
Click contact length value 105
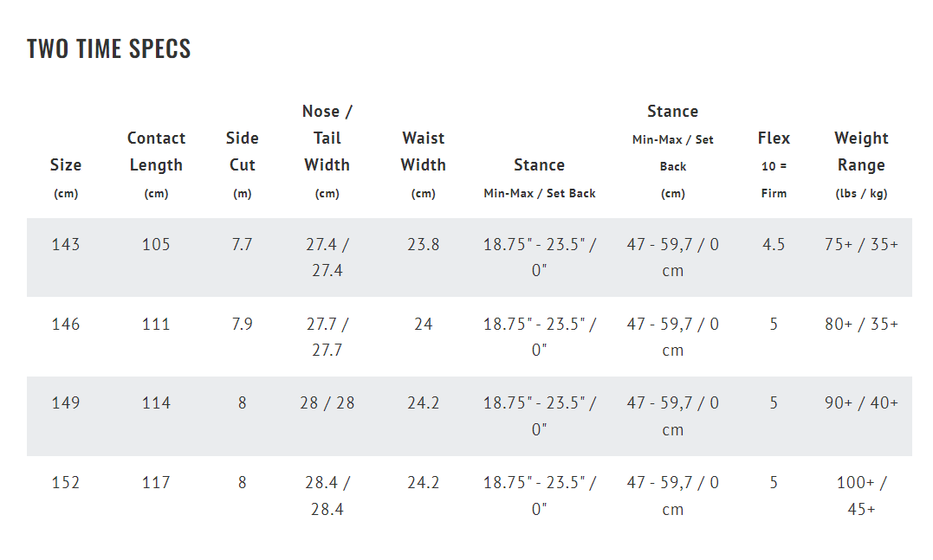pyautogui.click(x=157, y=244)
